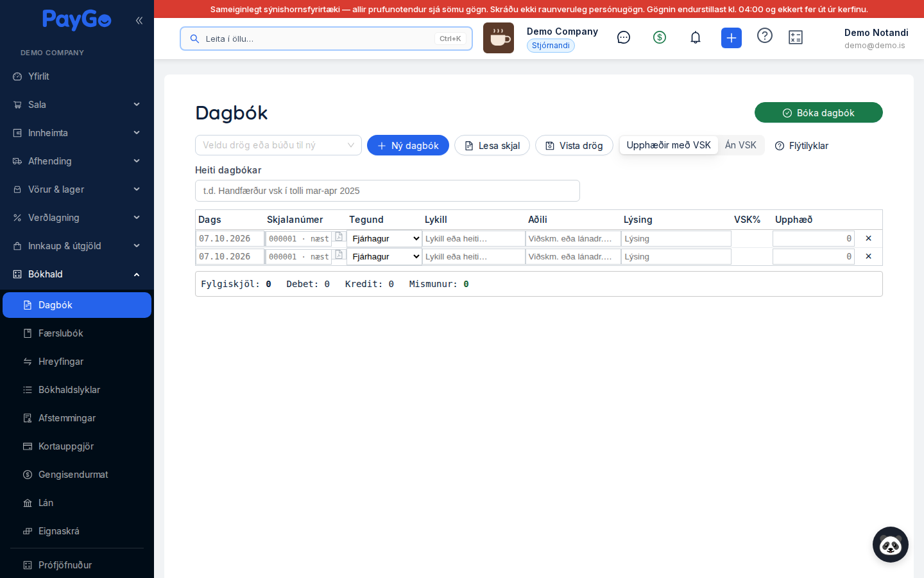Click the green Bóka dagbók button
Viewport: 924px width, 578px height.
pyautogui.click(x=819, y=112)
